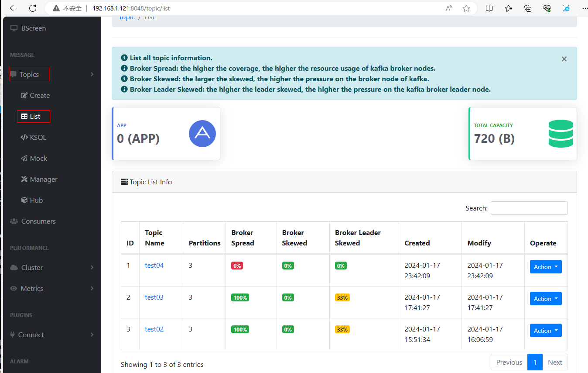Click the green database capacity icon
Viewport: 588px width, 373px height.
pyautogui.click(x=561, y=134)
